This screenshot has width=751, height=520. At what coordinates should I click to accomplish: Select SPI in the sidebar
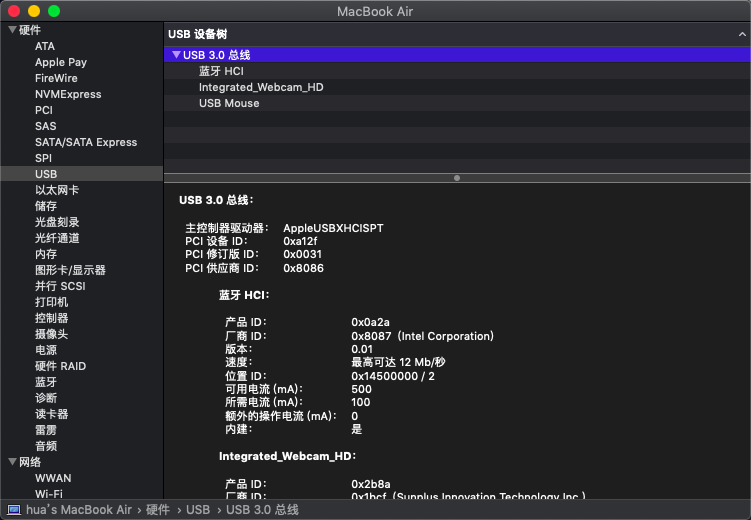click(x=43, y=158)
